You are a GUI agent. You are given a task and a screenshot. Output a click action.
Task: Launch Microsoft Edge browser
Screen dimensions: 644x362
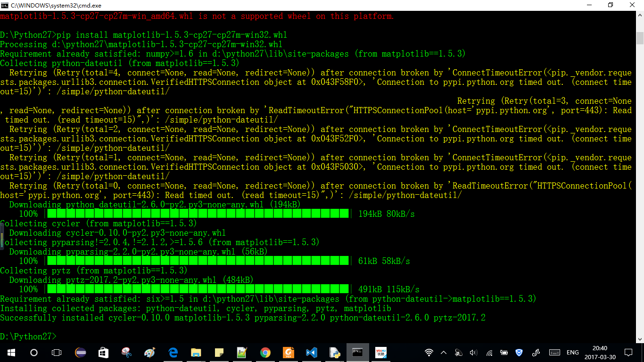pyautogui.click(x=173, y=352)
